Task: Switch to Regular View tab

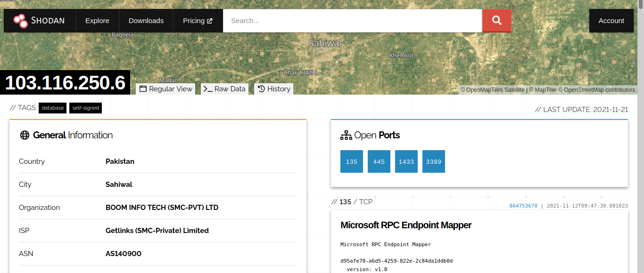Action: pyautogui.click(x=166, y=89)
